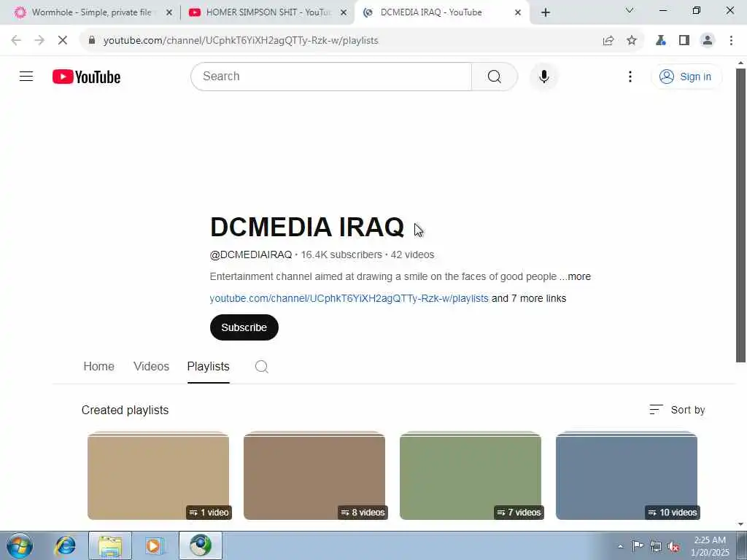Screen dimensions: 747x560
Task: Open the channel Home tab
Action: pyautogui.click(x=98, y=366)
